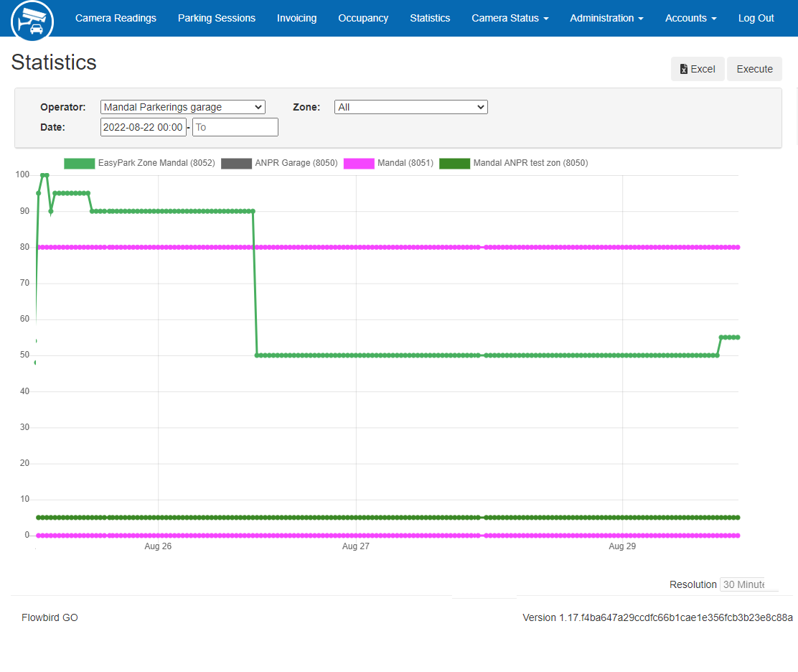
Task: Toggle the EasyPark Zone Mandal (8052) legend swatch
Action: [80, 163]
